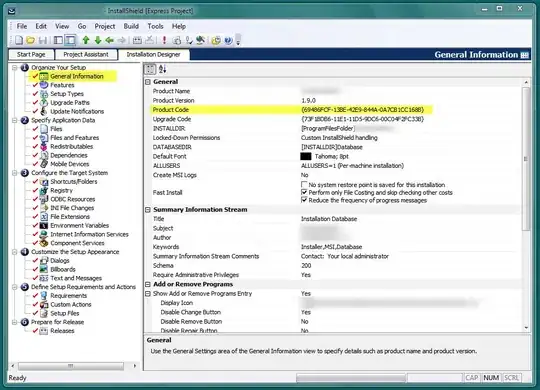Screen dimensions: 540x390
Task: Click the categorized view icon in property grid
Action: [x=150, y=69]
